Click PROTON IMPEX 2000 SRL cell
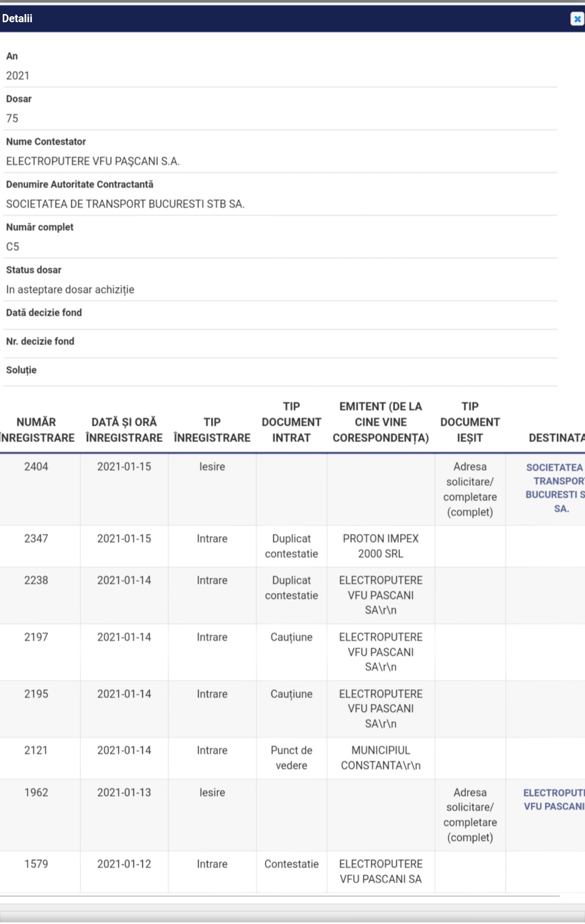 [381, 546]
